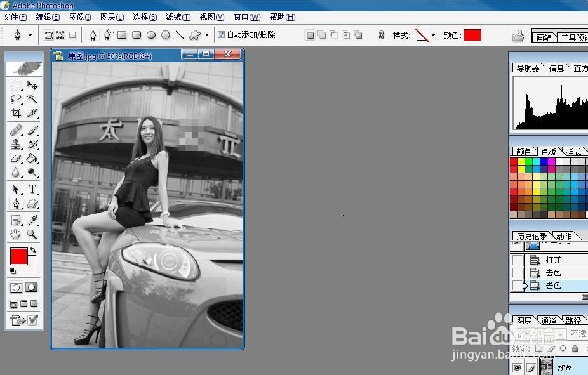Screen dimensions: 588x375
Task: Open the 滤镜(T) menu
Action: [178, 17]
